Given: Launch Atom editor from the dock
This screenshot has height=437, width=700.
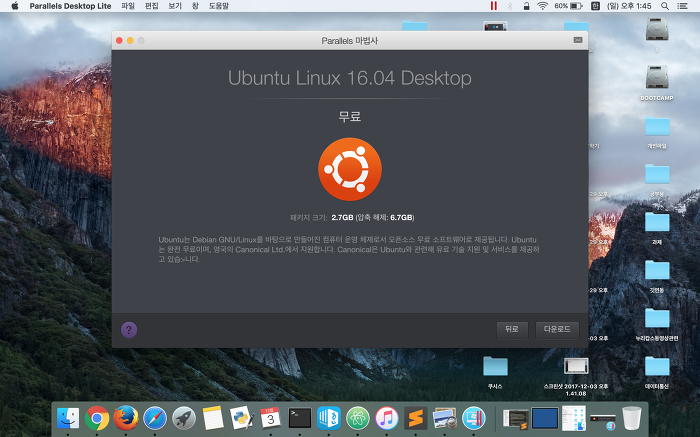Looking at the screenshot, I should coord(358,419).
